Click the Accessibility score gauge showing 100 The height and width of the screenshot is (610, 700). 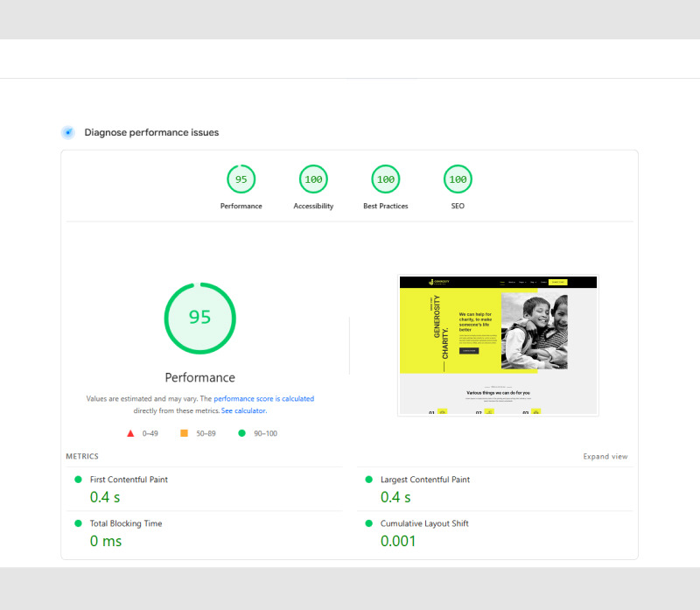(x=313, y=179)
